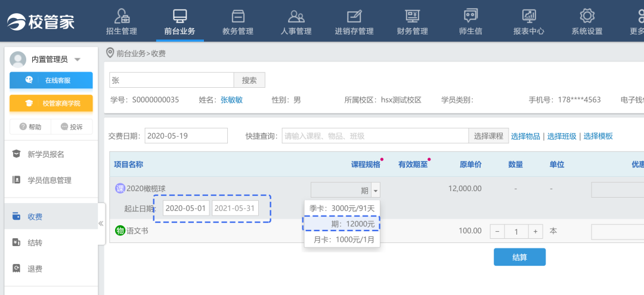
Task: Open the 招生管理 module icon
Action: [x=121, y=16]
